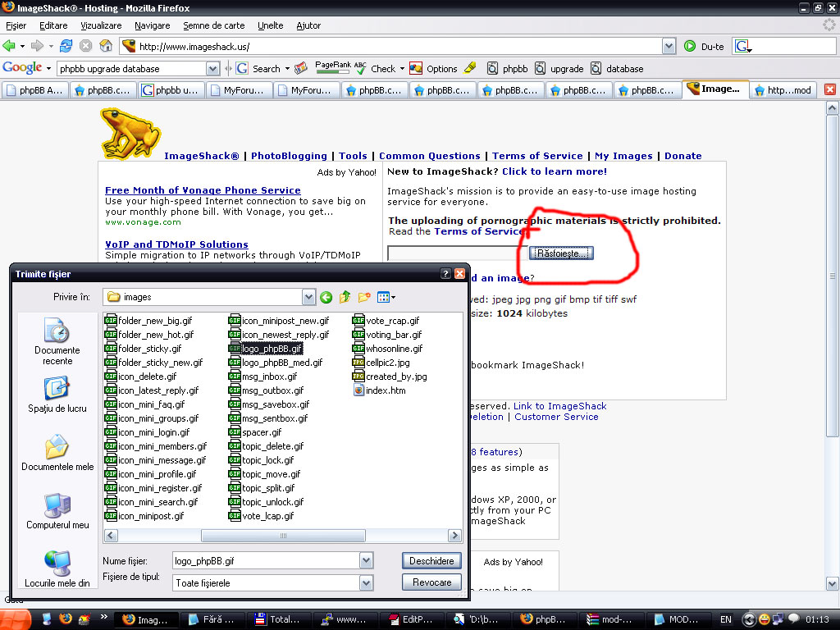The width and height of the screenshot is (840, 630).
Task: Click database word-find button in toolbar
Action: 617,69
